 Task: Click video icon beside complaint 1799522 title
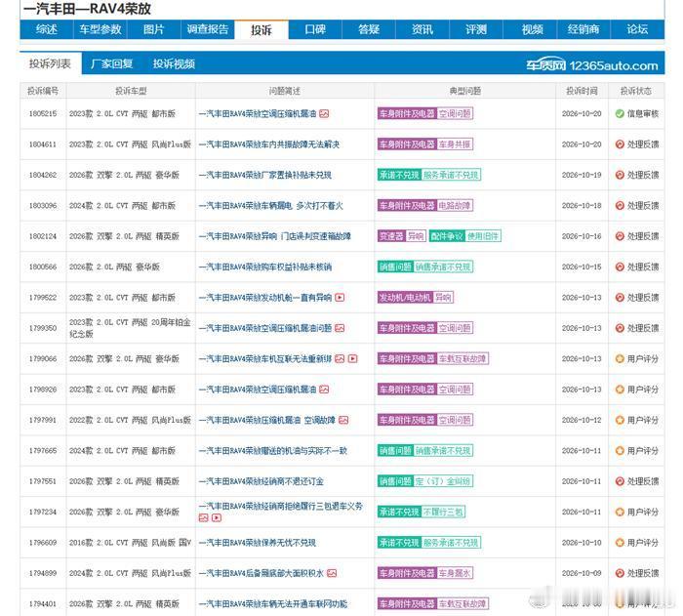click(340, 298)
